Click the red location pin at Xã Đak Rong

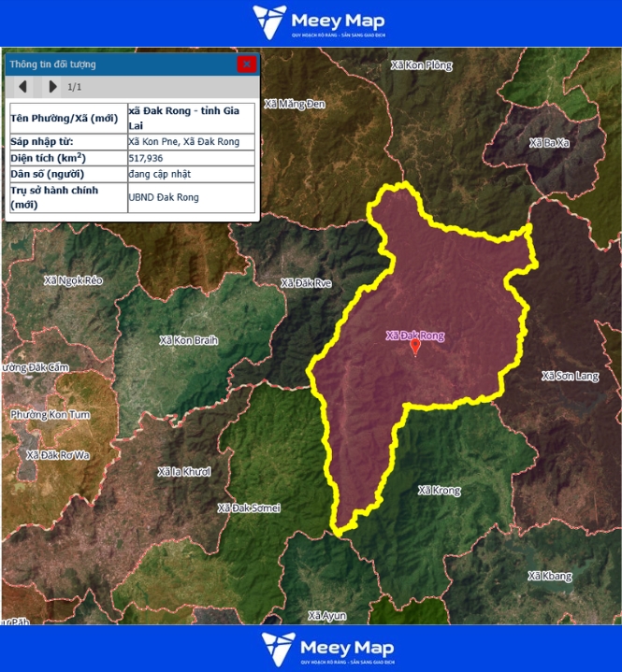pos(415,346)
